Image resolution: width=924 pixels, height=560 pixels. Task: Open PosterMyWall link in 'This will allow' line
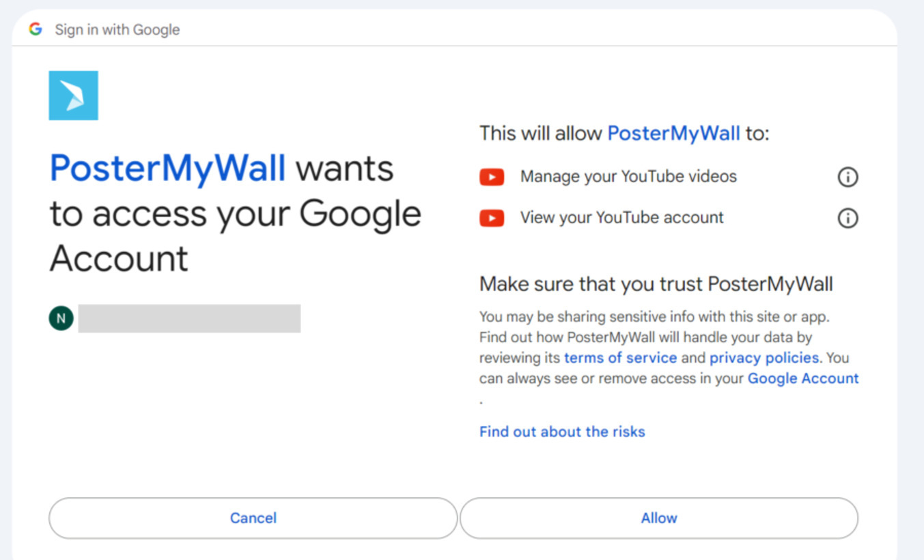[673, 133]
